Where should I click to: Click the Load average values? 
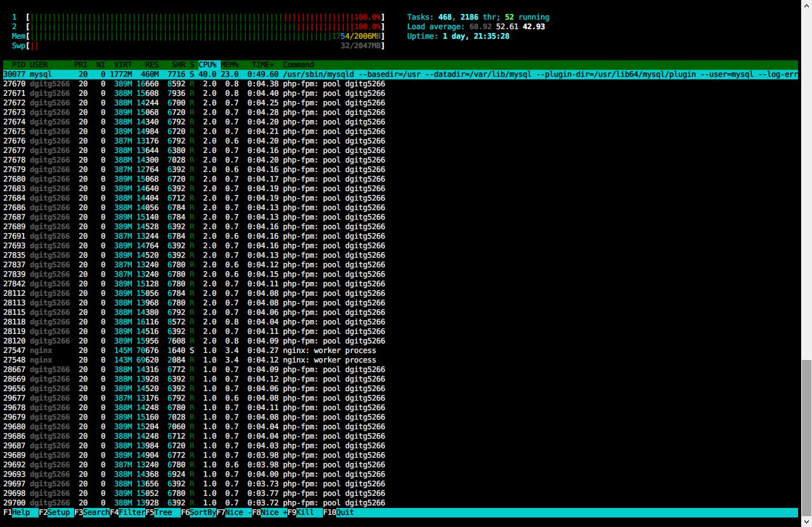(507, 27)
